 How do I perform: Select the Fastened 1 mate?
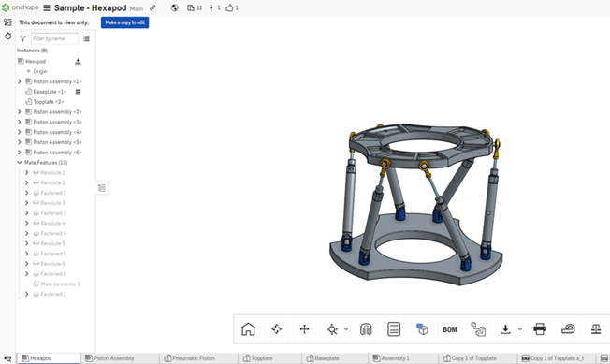point(53,295)
